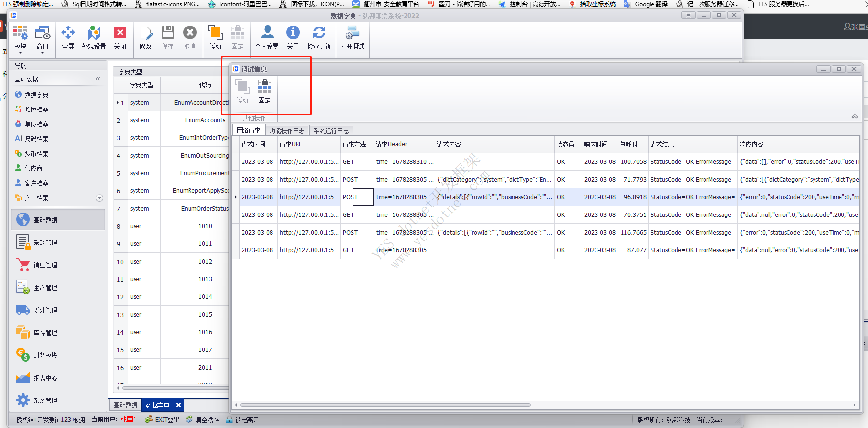868x428 pixels.
Task: Click dropdown arrow under 窗口 icon
Action: pyautogui.click(x=42, y=52)
